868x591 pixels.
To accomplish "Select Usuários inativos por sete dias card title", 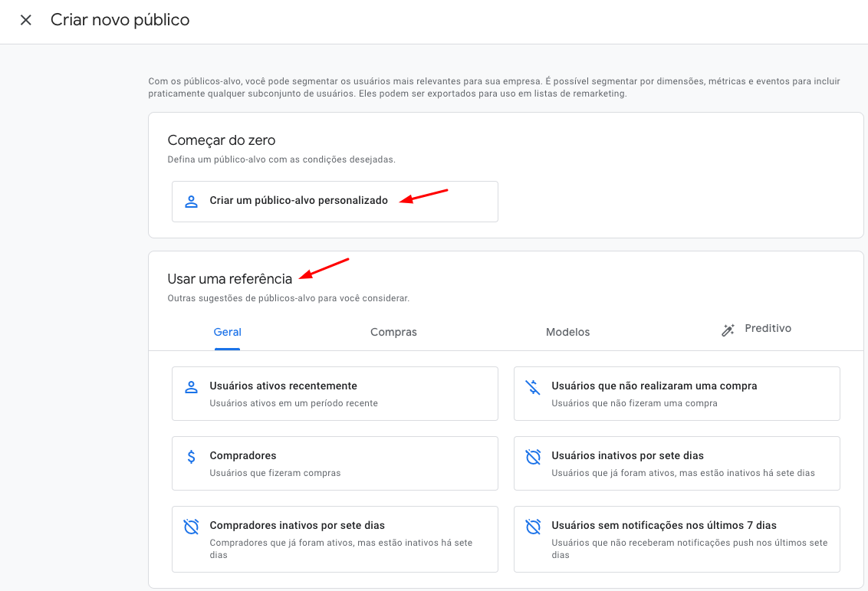I will tap(627, 455).
